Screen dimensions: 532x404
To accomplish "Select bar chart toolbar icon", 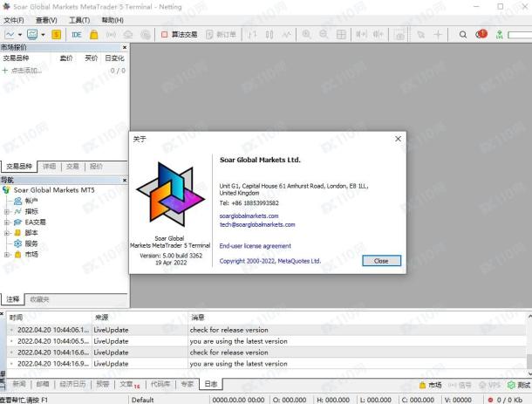I will pos(252,35).
